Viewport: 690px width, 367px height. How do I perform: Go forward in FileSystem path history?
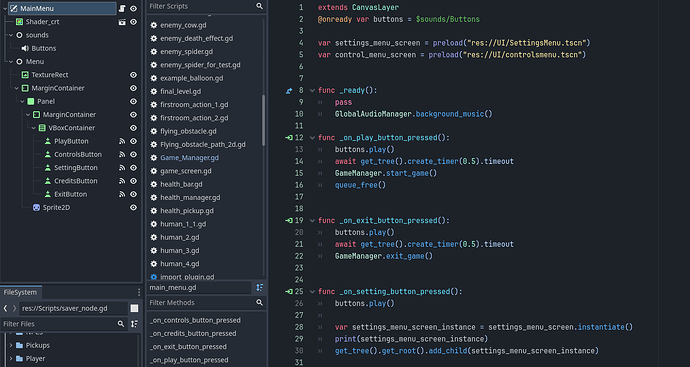[x=14, y=308]
